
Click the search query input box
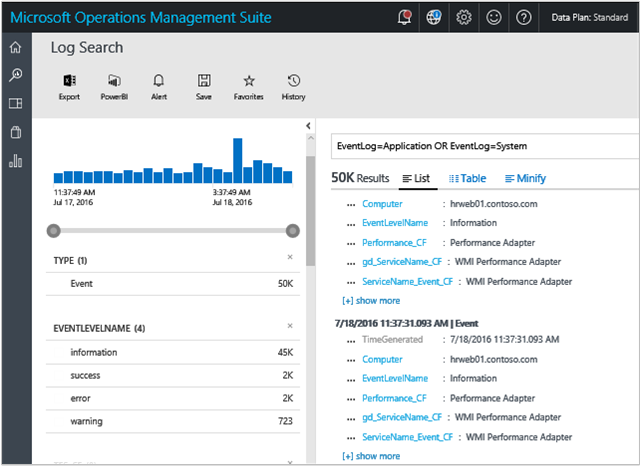480,147
